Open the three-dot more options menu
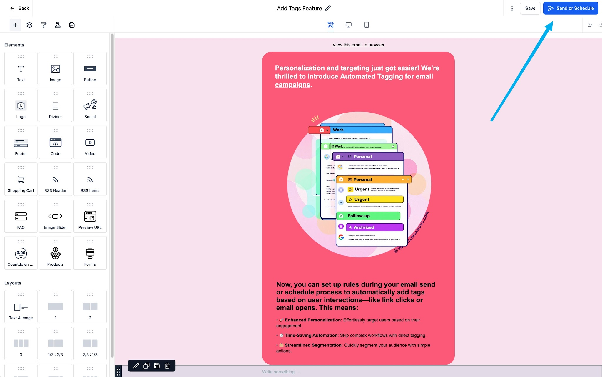The height and width of the screenshot is (377, 602). (512, 8)
